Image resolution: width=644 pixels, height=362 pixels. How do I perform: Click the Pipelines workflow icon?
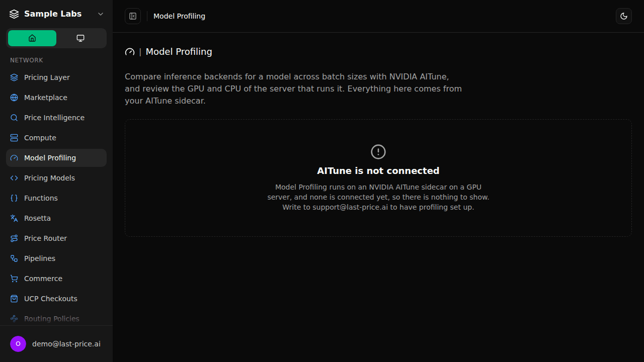click(x=14, y=258)
